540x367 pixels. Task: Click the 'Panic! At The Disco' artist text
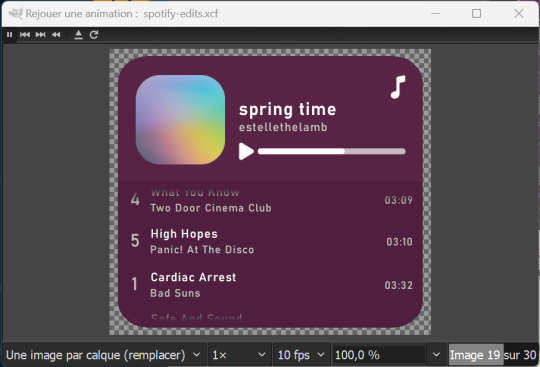coord(202,249)
